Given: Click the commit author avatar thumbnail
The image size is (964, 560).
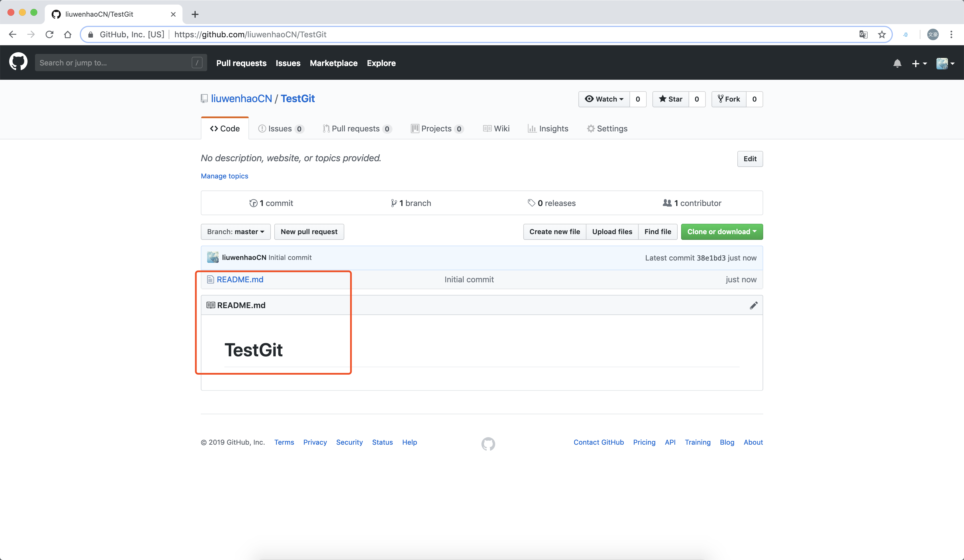Looking at the screenshot, I should tap(213, 257).
